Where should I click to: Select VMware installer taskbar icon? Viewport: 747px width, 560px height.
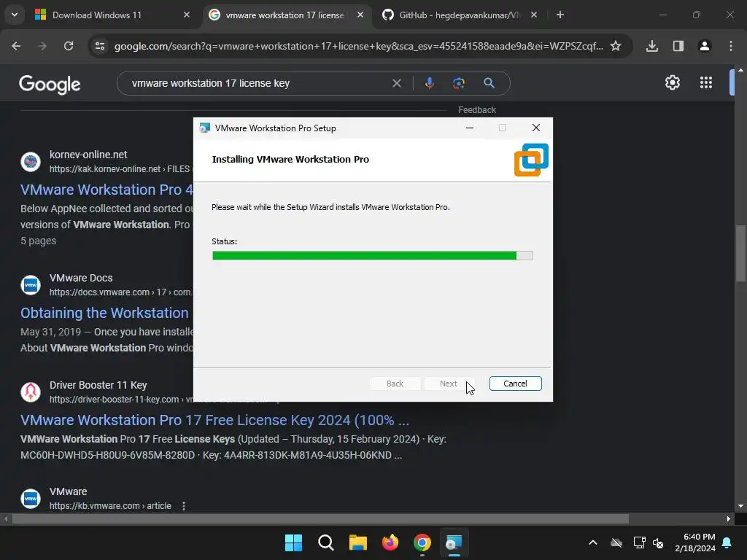pos(454,542)
